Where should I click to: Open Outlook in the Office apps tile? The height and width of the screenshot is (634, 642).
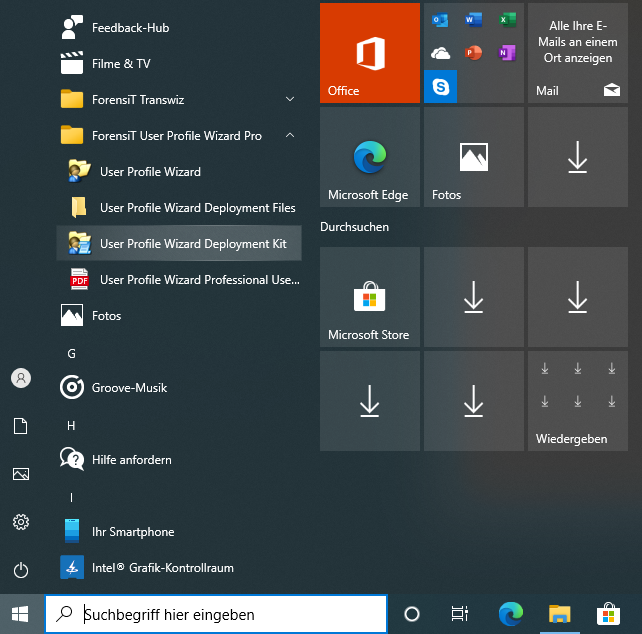[440, 20]
